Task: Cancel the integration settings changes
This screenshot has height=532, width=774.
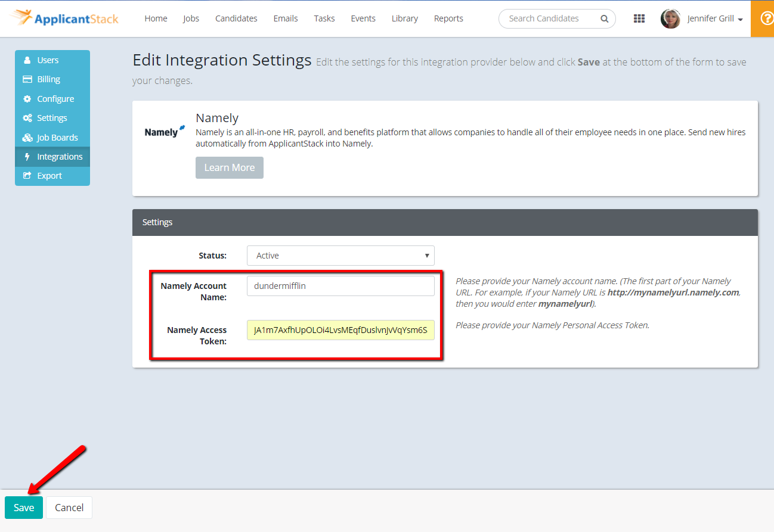Action: (x=69, y=507)
